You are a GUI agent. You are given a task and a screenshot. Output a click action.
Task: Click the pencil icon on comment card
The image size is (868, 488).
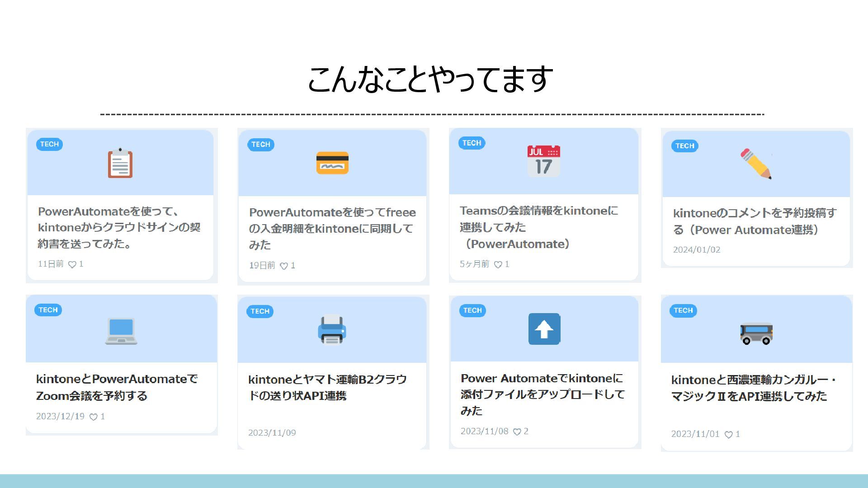tap(756, 164)
